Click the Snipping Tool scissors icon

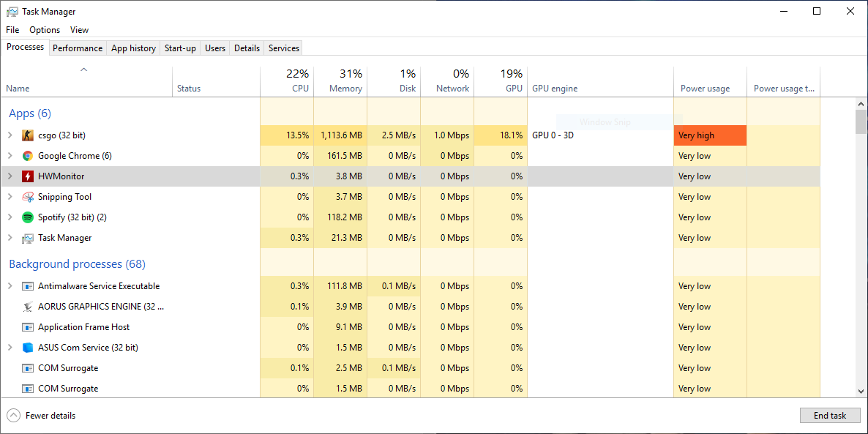(x=28, y=197)
